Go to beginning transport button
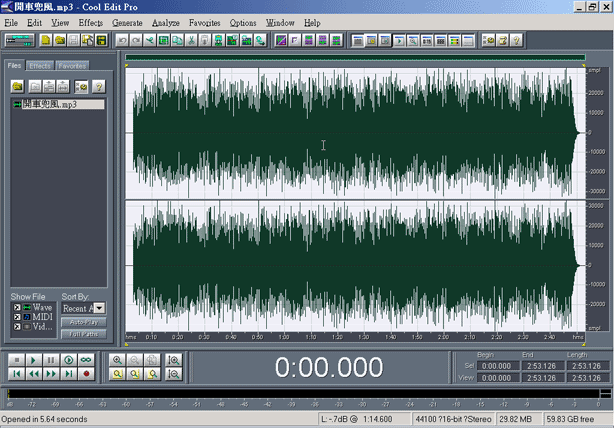614x428 pixels. (x=16, y=374)
